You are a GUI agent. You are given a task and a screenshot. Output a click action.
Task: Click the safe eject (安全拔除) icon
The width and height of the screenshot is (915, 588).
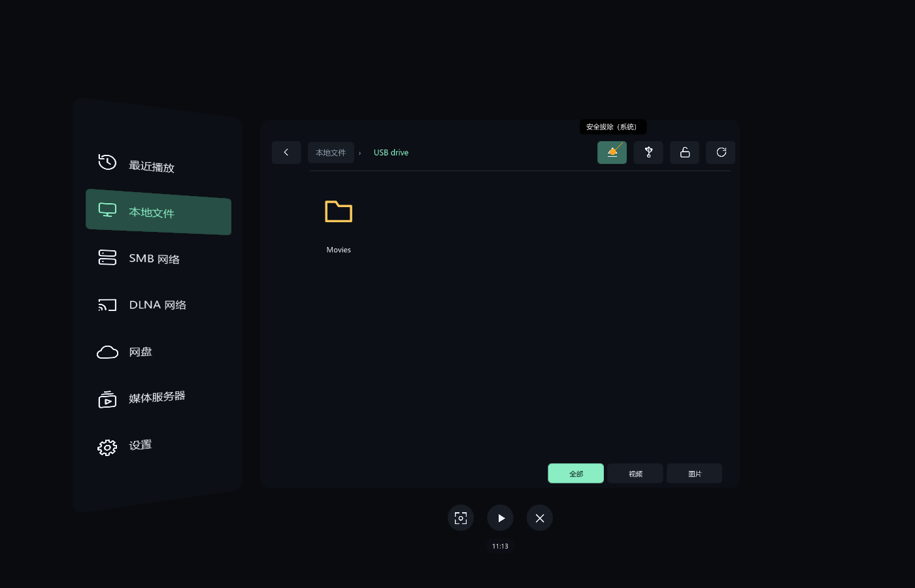pos(612,152)
